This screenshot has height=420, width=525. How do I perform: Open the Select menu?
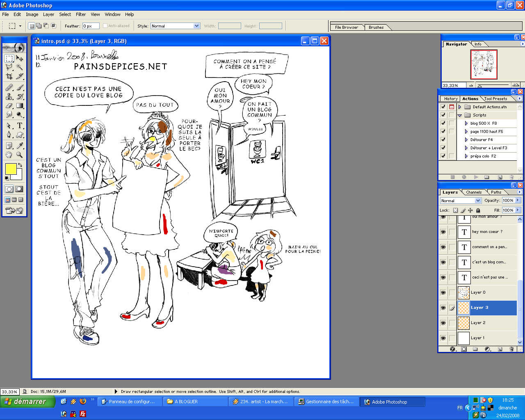65,14
